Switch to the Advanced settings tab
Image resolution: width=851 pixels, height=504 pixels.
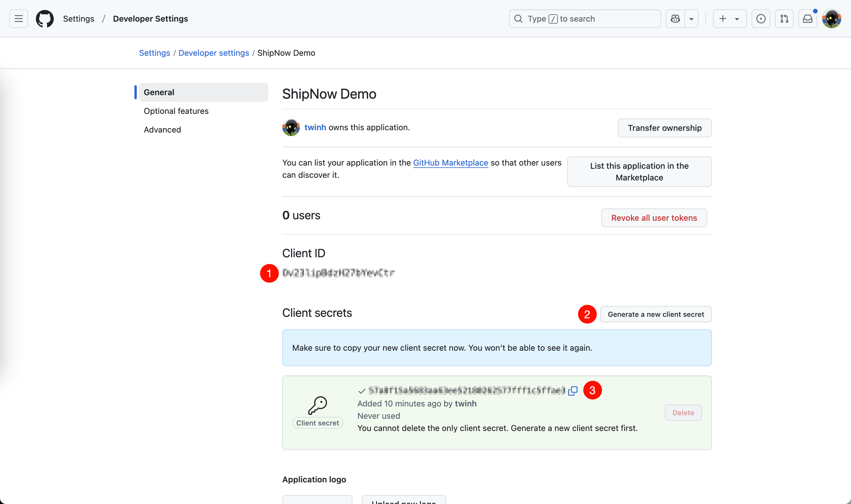tap(162, 129)
